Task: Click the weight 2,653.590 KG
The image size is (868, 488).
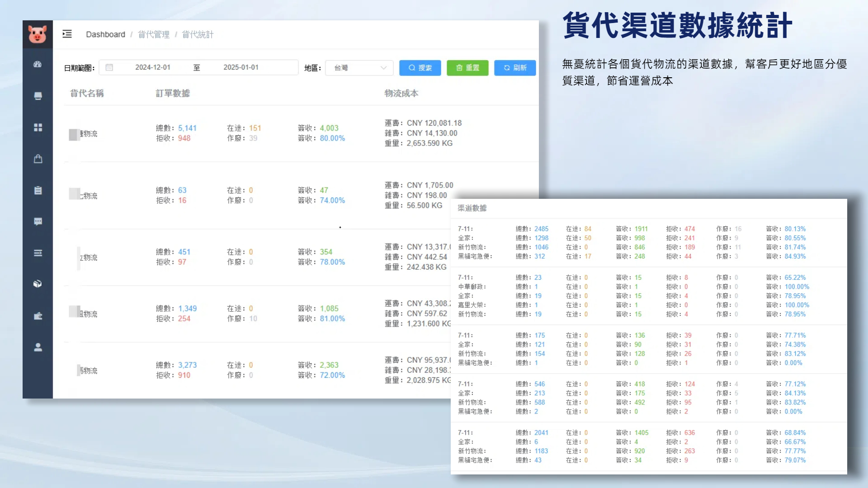Action: (429, 143)
